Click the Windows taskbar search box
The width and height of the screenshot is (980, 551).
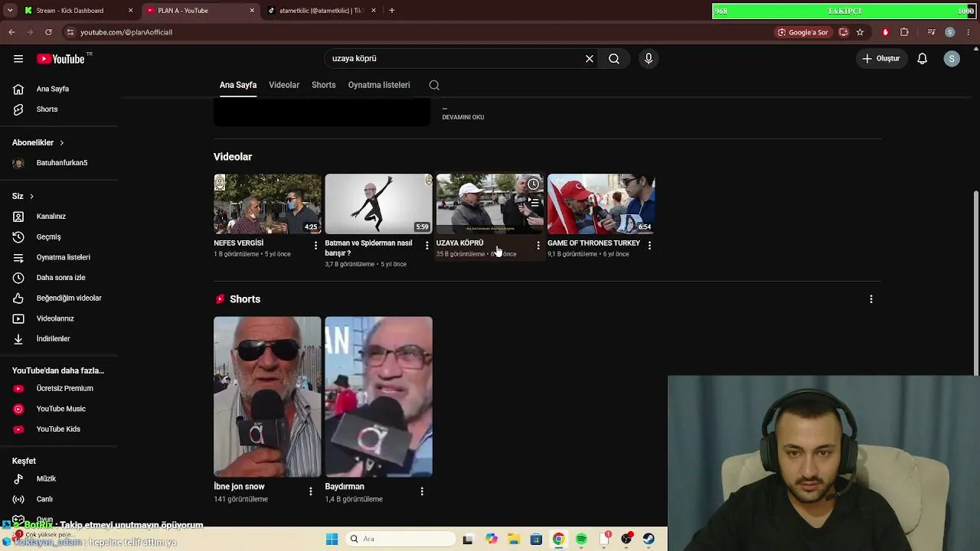(400, 539)
